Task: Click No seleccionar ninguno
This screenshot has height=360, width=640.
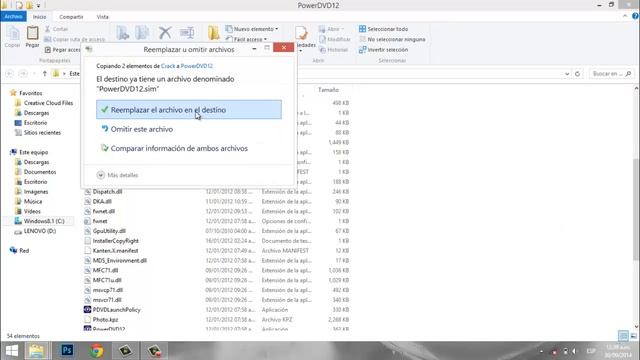Action: tap(392, 39)
